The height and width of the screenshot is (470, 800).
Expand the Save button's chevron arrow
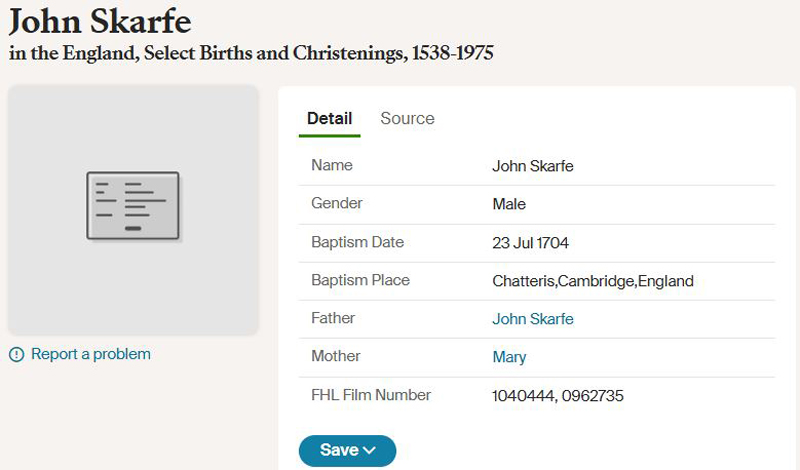(x=369, y=451)
